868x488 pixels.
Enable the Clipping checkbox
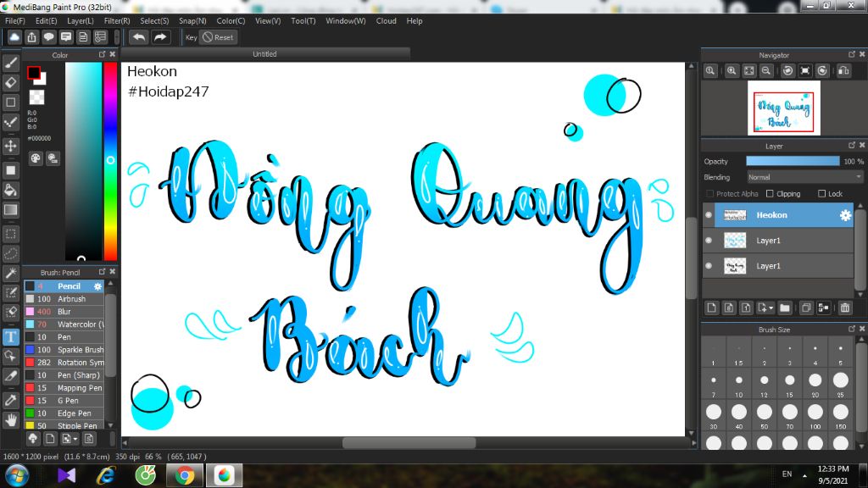tap(770, 194)
